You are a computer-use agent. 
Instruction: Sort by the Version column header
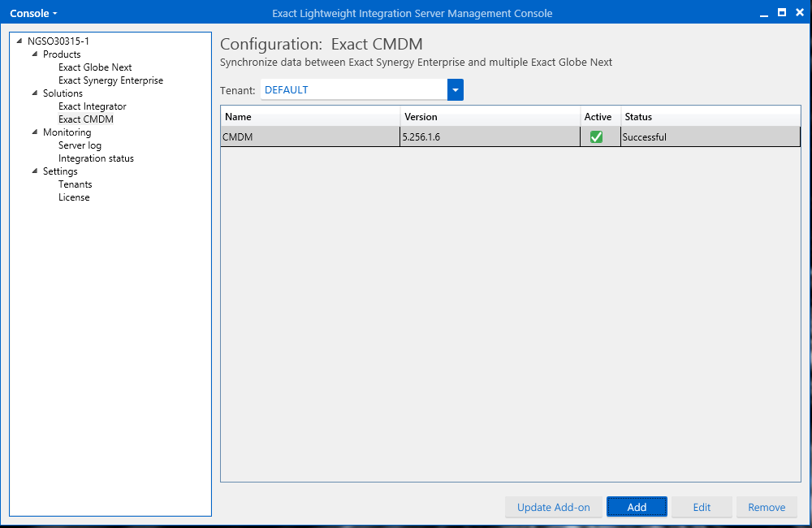tap(490, 117)
